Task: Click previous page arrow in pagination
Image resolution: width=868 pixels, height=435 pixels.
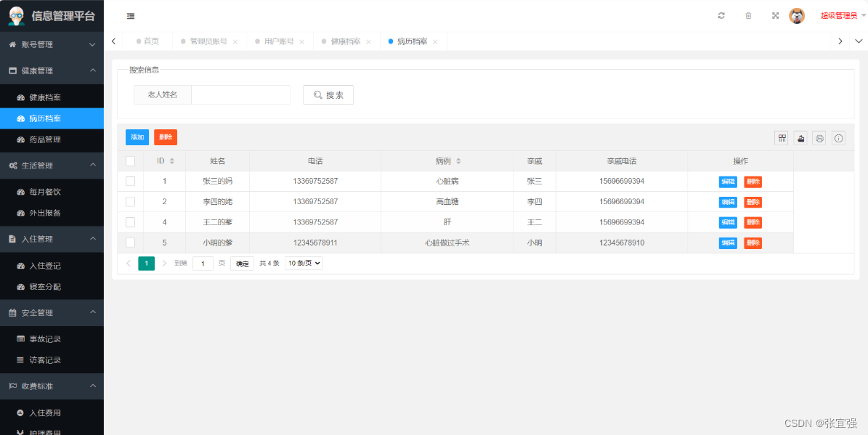Action: (x=129, y=264)
